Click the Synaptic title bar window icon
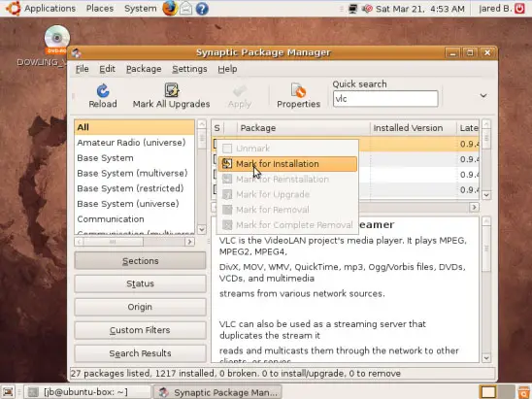The width and height of the screenshot is (532, 399). [x=77, y=53]
